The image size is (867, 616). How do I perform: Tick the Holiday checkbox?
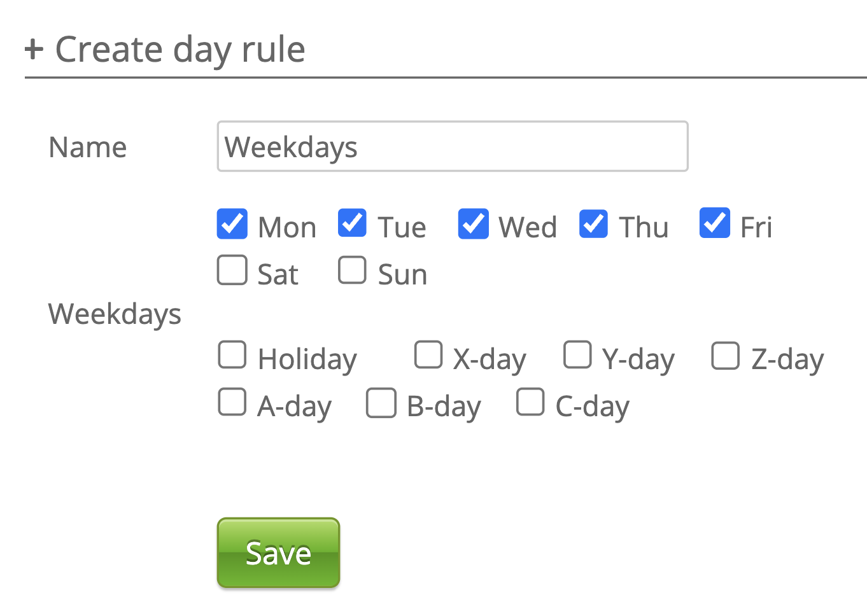tap(232, 355)
